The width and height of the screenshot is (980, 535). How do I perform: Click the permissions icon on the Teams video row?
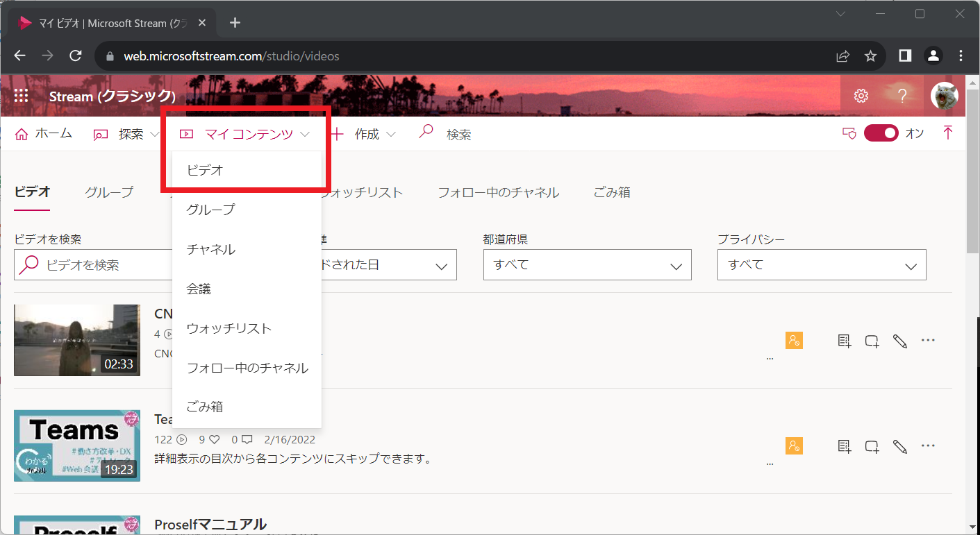point(794,445)
